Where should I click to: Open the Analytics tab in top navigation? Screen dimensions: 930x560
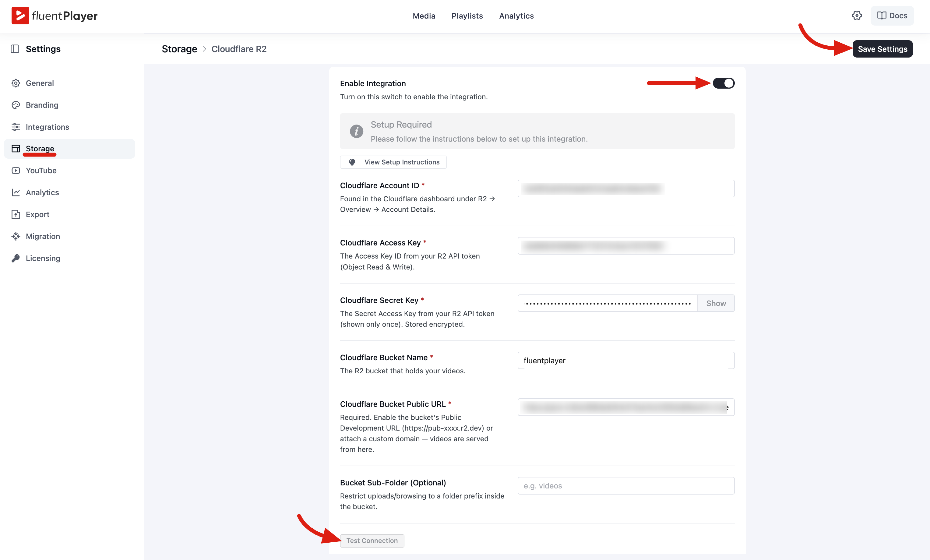(516, 16)
